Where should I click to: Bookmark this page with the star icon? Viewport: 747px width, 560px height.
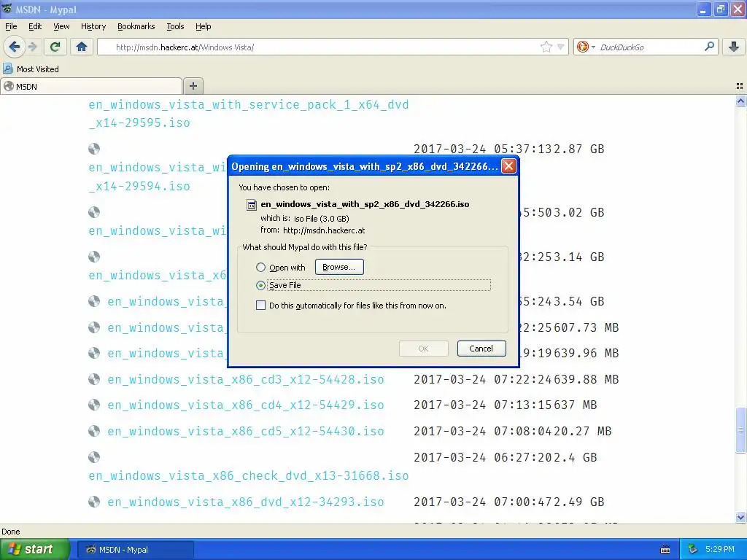click(x=546, y=47)
